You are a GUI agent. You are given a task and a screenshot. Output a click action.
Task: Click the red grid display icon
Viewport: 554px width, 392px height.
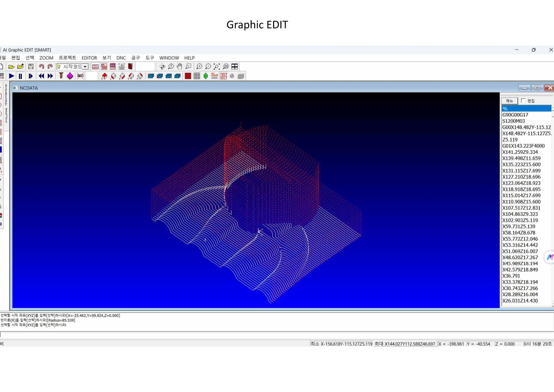pos(188,76)
